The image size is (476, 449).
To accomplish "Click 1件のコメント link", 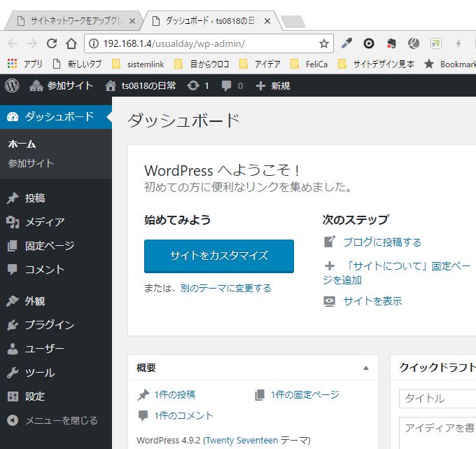I will pyautogui.click(x=183, y=415).
